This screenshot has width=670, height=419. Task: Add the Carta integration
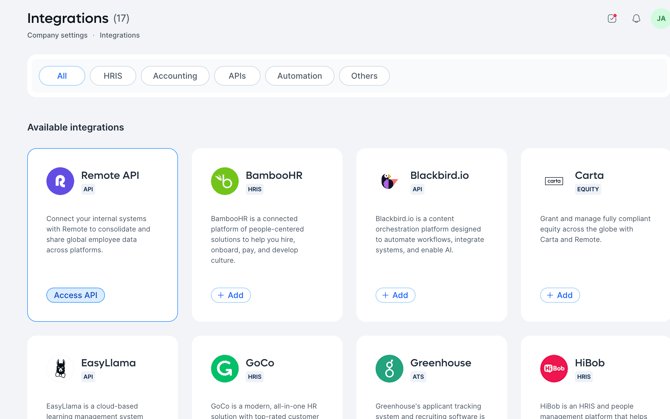point(560,295)
